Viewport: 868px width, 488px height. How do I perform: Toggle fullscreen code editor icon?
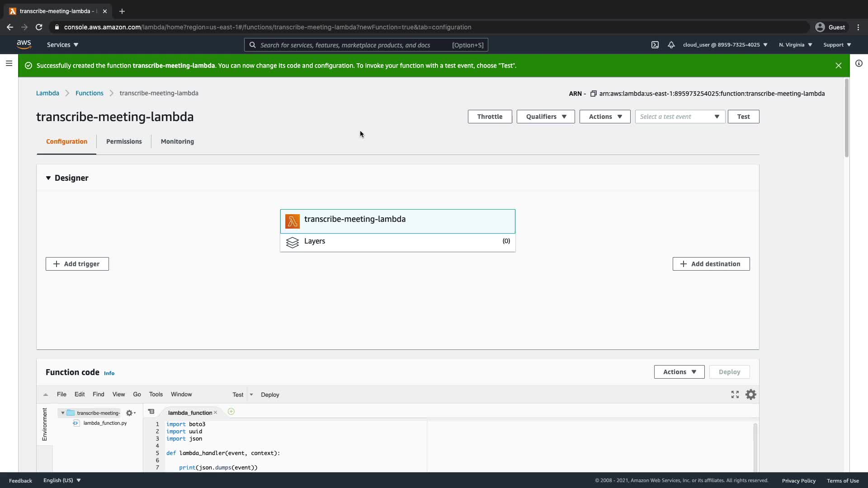pyautogui.click(x=735, y=394)
